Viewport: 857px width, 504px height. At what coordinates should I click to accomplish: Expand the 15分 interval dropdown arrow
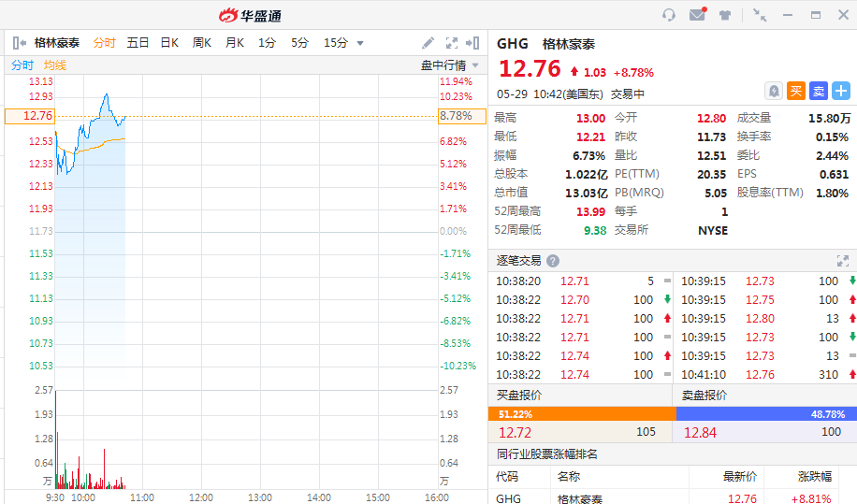(x=360, y=43)
